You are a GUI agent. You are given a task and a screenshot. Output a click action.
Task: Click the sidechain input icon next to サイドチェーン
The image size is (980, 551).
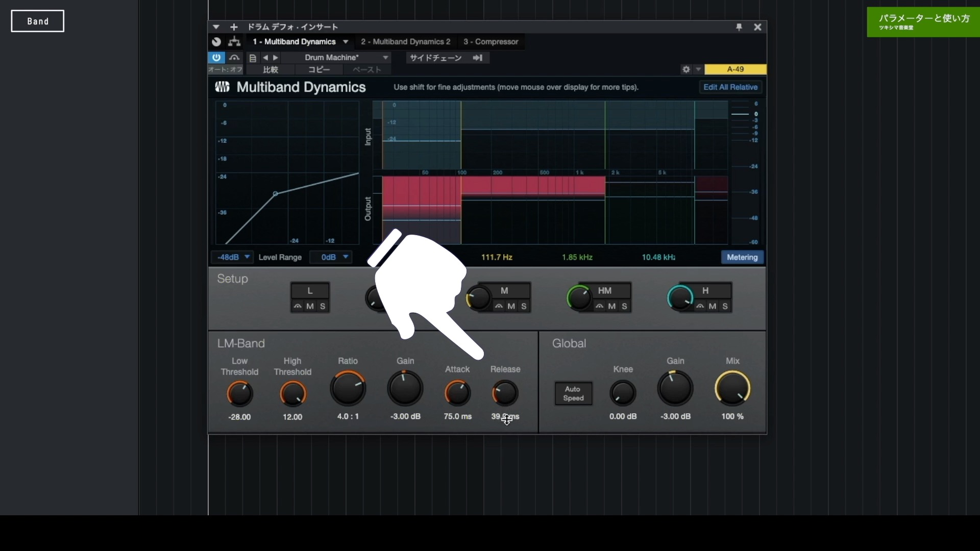tap(478, 58)
